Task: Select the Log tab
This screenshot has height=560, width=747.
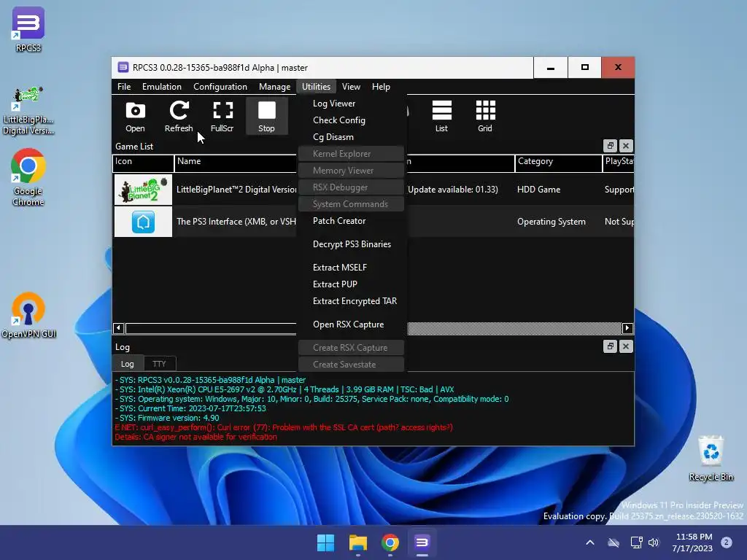Action: [x=127, y=364]
